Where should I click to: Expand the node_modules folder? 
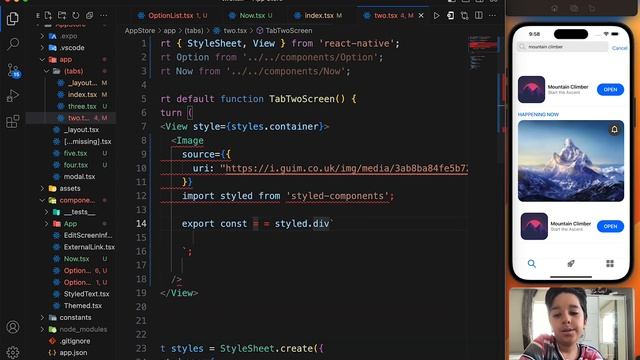coord(42,329)
